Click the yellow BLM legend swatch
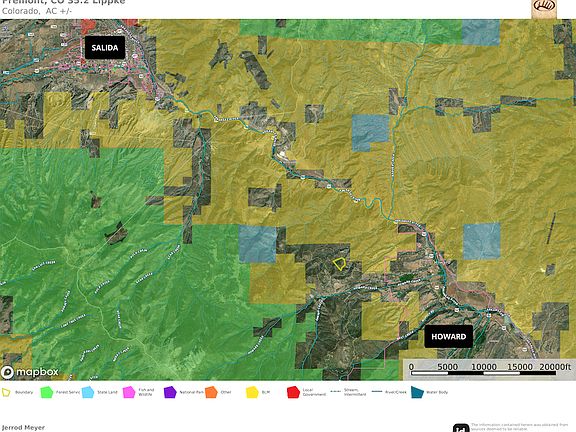576x432 pixels. click(x=252, y=392)
